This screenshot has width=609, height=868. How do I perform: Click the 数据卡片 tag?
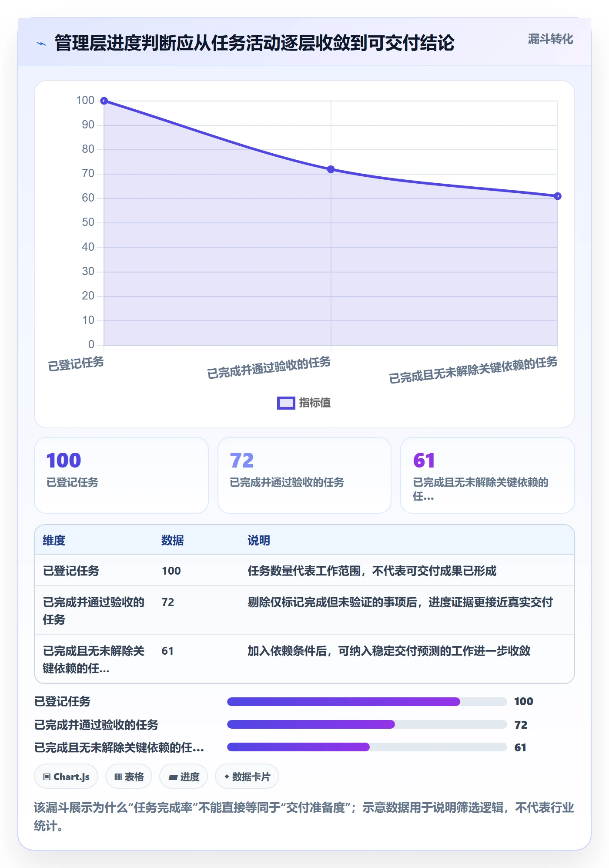coord(247,777)
